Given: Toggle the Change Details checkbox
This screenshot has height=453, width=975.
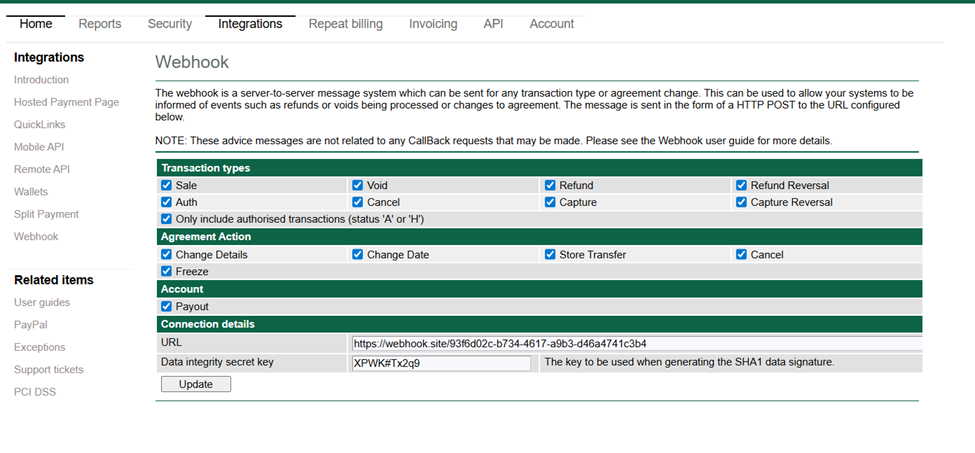Looking at the screenshot, I should [x=166, y=254].
